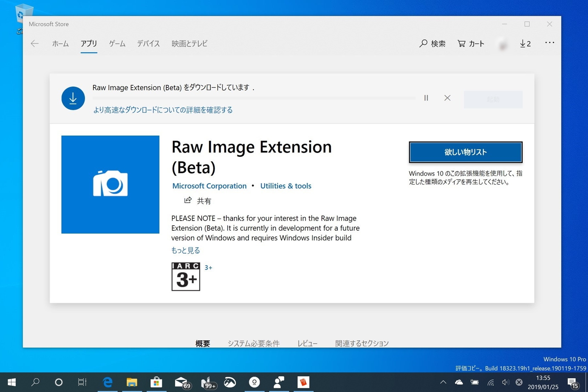This screenshot has width=588, height=392.
Task: Open the red Office taskbar icon
Action: pyautogui.click(x=303, y=382)
